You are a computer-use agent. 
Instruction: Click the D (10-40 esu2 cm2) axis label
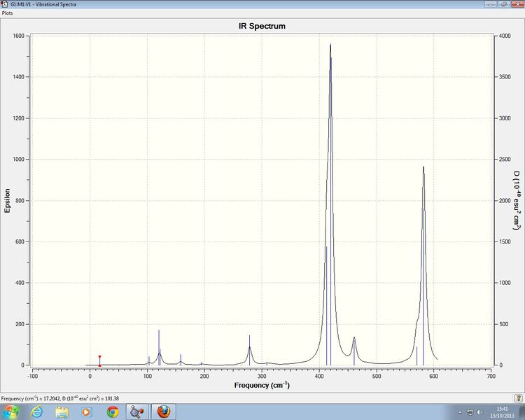point(517,200)
